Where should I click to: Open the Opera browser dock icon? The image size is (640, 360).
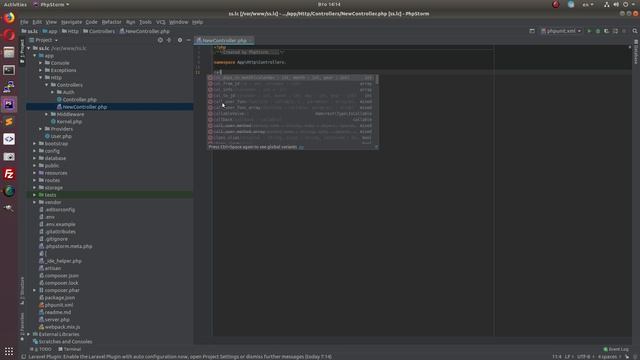pyautogui.click(x=9, y=35)
